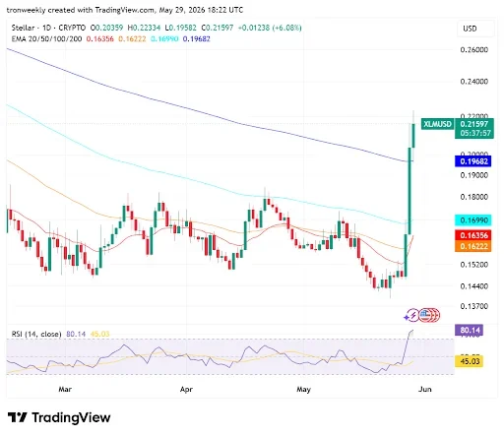
Task: Click the TradingView logo at the bottom
Action: (59, 417)
